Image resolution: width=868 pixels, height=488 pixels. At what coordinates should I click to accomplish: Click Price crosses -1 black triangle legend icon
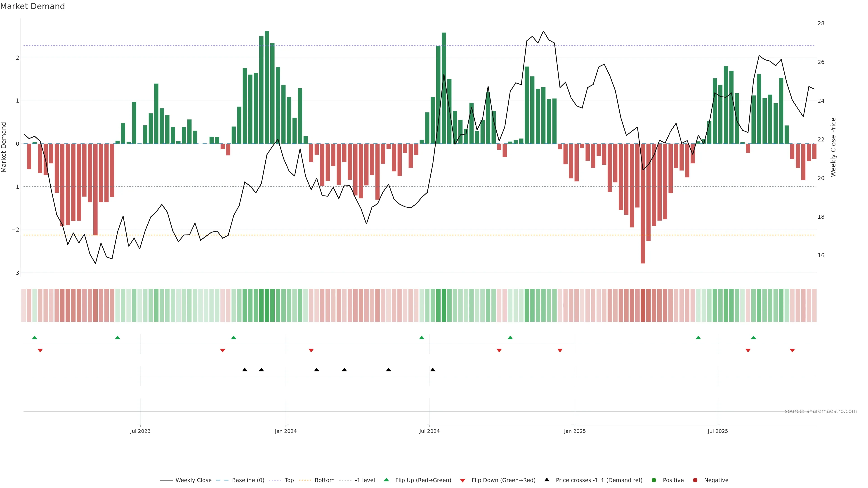tap(547, 480)
